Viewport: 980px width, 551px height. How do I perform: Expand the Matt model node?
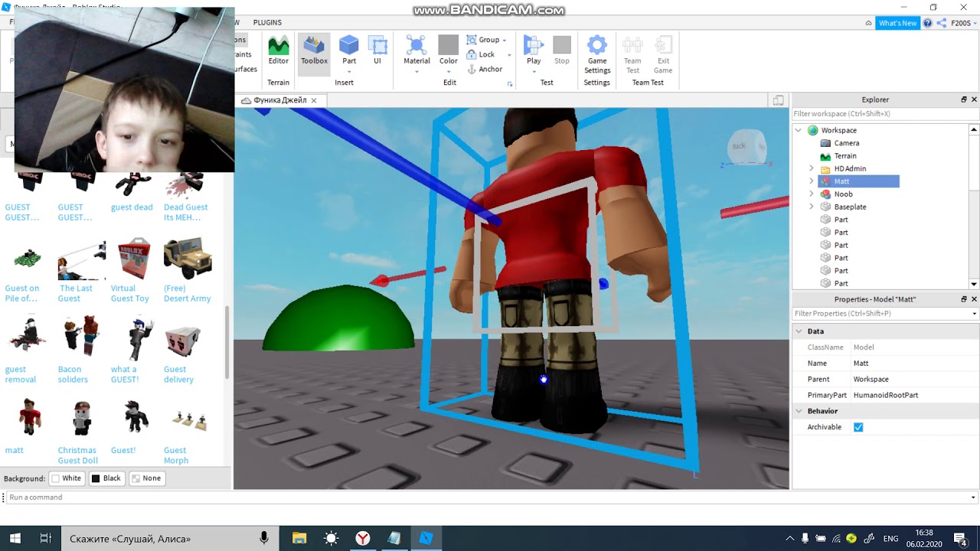click(812, 181)
